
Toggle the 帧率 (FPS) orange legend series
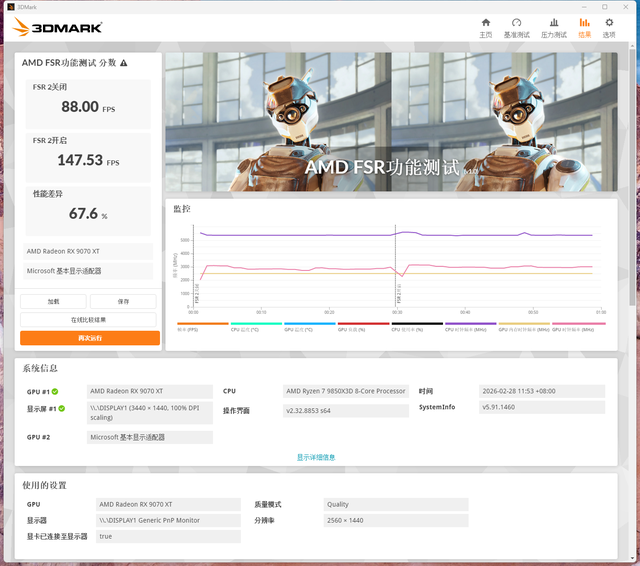202,326
